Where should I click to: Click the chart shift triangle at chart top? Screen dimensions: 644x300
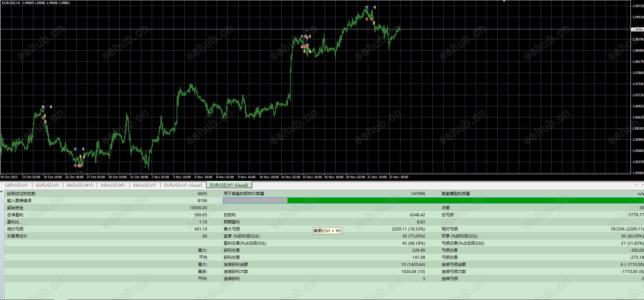(504, 1)
